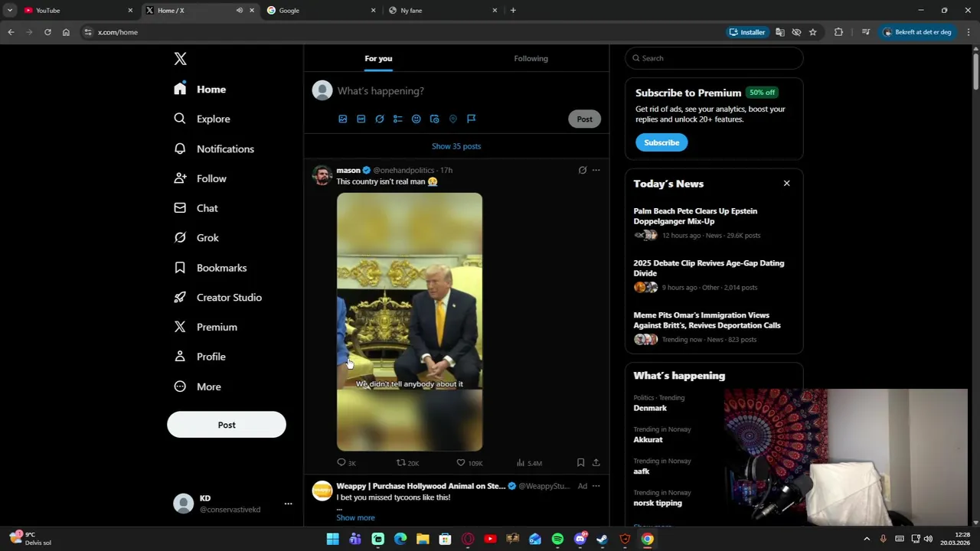Click the 'Bekreft at det er deg' profile chip

click(917, 32)
